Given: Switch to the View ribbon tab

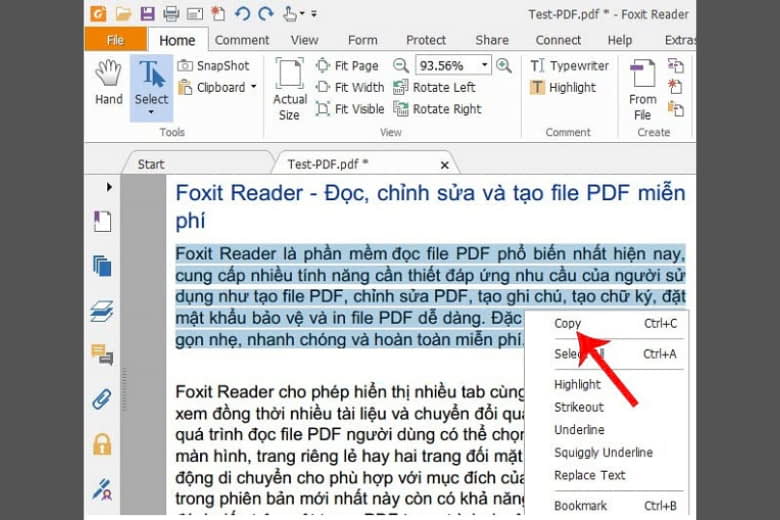Looking at the screenshot, I should pos(304,40).
